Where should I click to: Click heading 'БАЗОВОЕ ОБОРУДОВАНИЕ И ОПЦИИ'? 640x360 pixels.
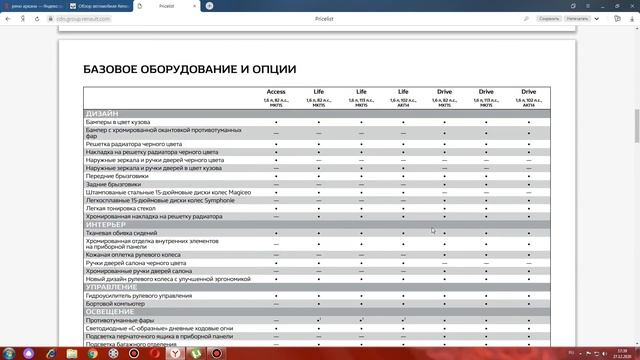(190, 69)
